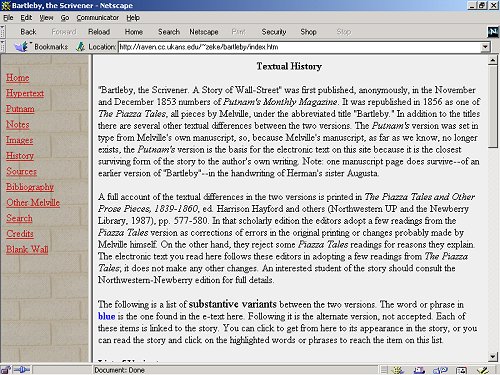Click the online/offline connection icon in status bar
Image resolution: width=500 pixels, height=375 pixels.
(22, 370)
